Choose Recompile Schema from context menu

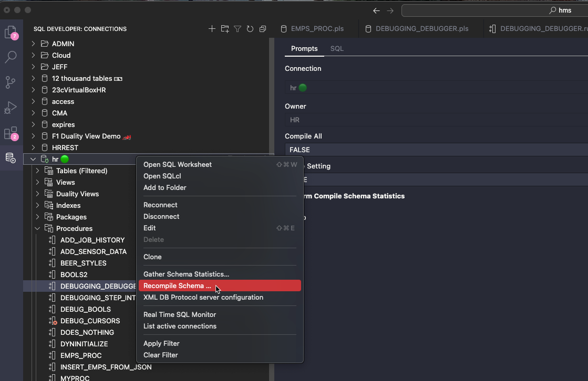[177, 286]
